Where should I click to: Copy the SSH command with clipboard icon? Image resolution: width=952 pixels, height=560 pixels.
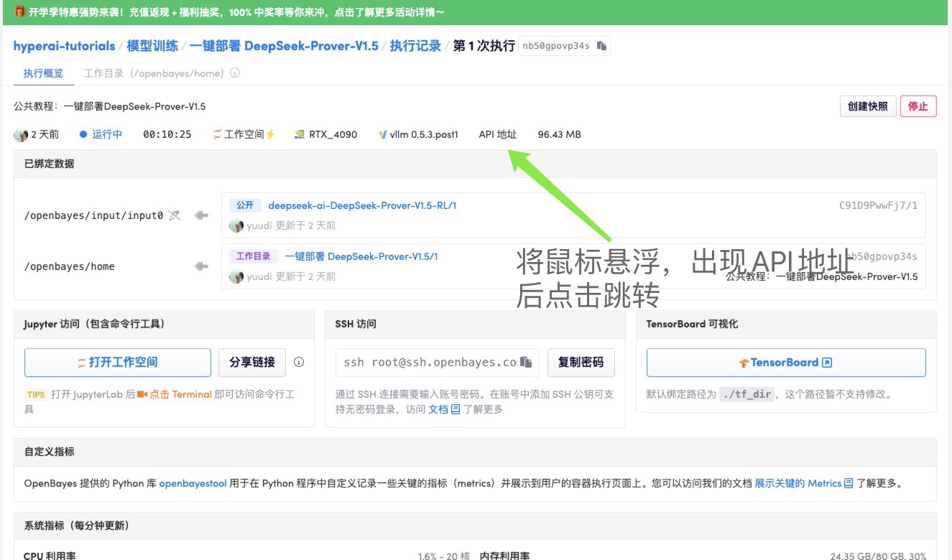pos(526,362)
